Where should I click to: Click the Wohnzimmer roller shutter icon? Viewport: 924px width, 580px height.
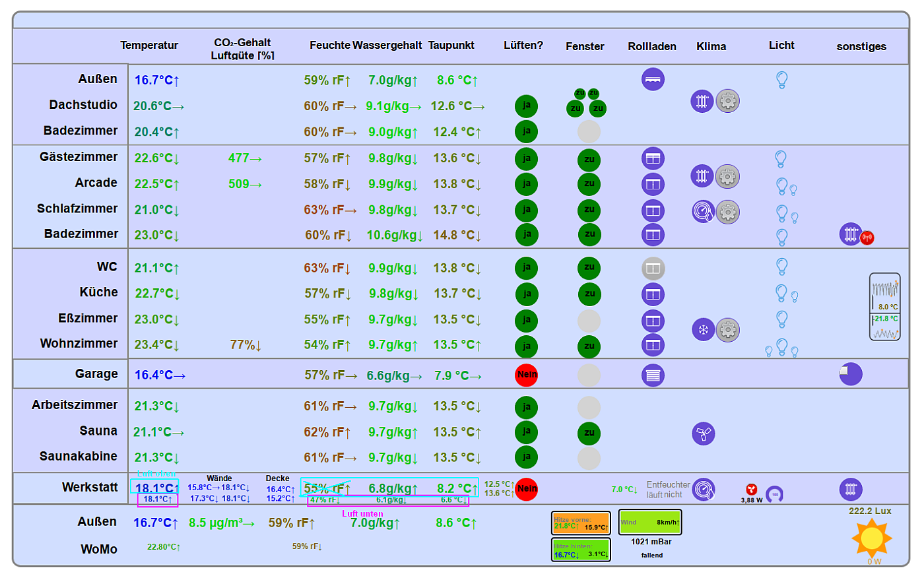tap(653, 344)
